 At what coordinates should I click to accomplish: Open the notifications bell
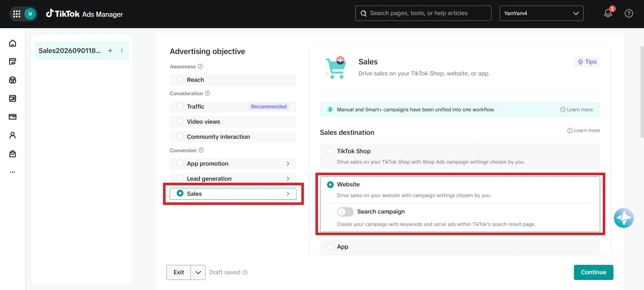(x=608, y=14)
